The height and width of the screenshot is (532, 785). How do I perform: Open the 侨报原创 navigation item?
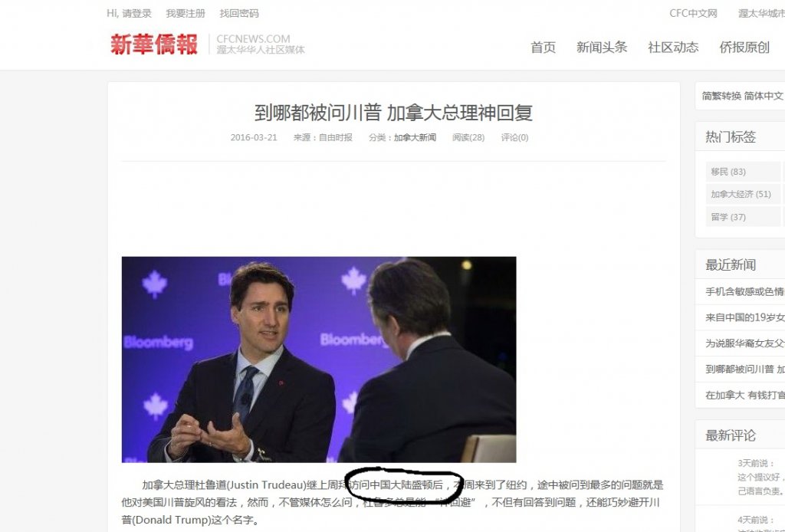744,47
